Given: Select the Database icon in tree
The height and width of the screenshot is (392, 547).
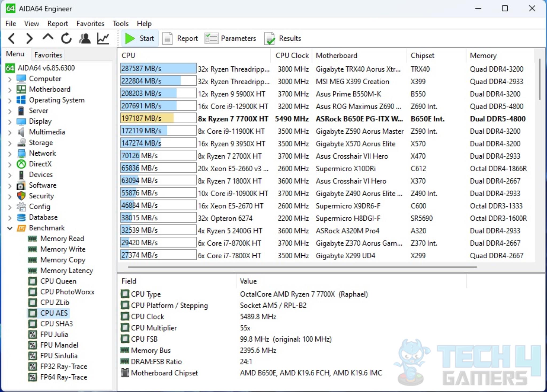Looking at the screenshot, I should pos(21,217).
